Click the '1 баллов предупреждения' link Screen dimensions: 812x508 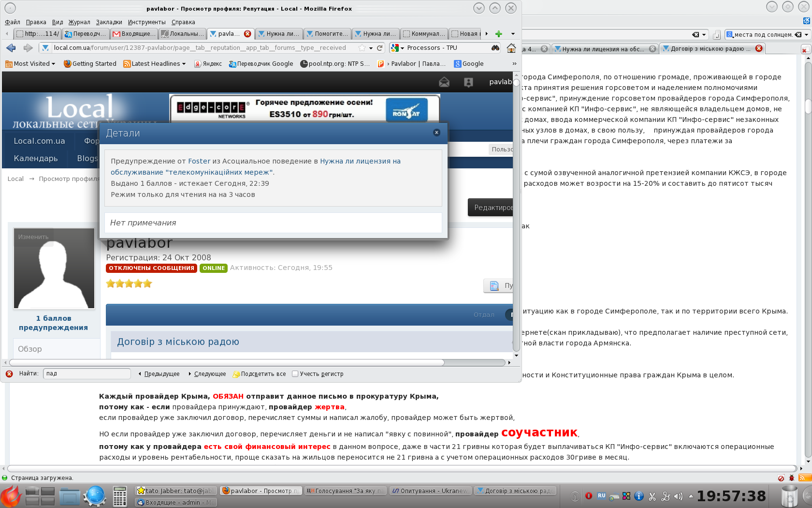point(54,323)
